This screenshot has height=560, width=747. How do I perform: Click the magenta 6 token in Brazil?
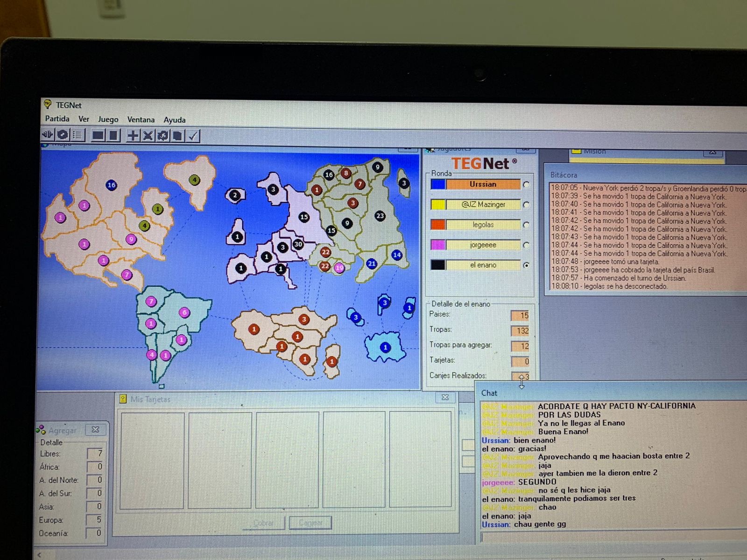(184, 313)
